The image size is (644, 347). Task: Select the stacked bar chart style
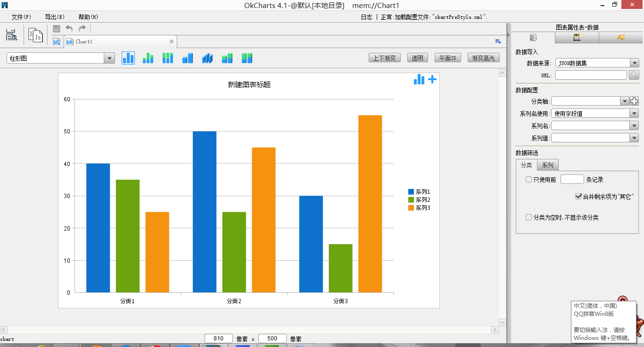(x=148, y=58)
